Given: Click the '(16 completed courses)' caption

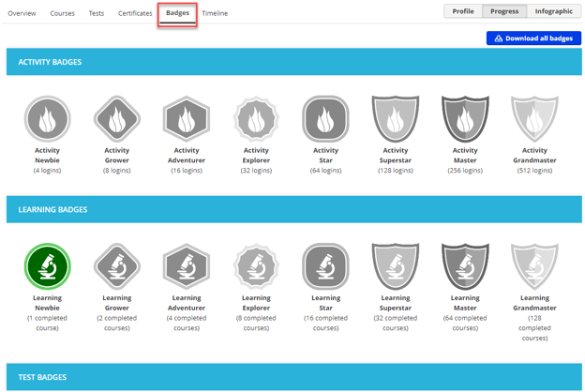Looking at the screenshot, I should (x=325, y=323).
